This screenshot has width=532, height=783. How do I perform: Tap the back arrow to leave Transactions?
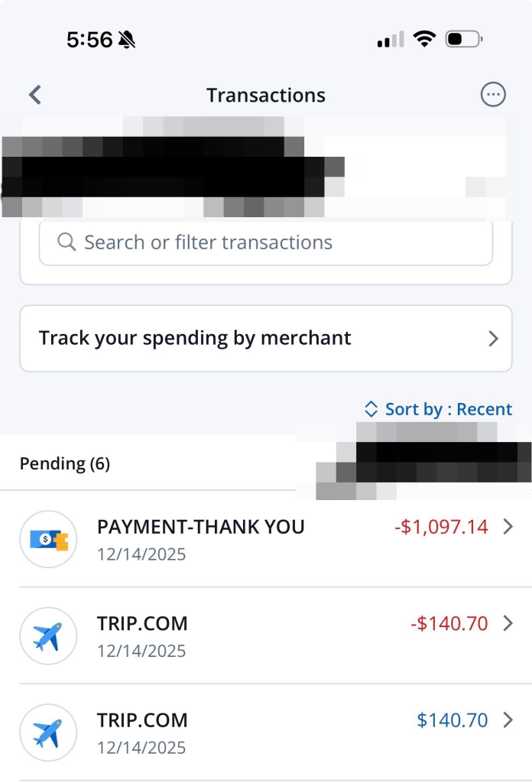click(34, 94)
